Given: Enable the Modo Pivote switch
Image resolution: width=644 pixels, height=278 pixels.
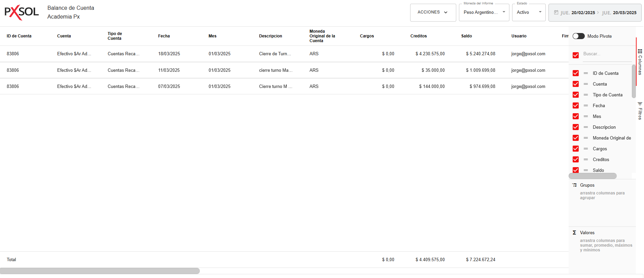Looking at the screenshot, I should [x=578, y=36].
